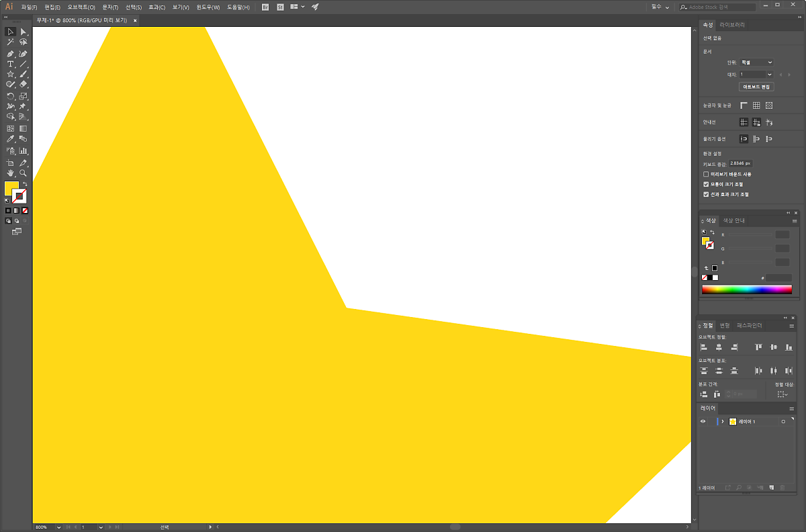Activate the Zoom magnifier tool
The width and height of the screenshot is (806, 532).
pos(23,173)
